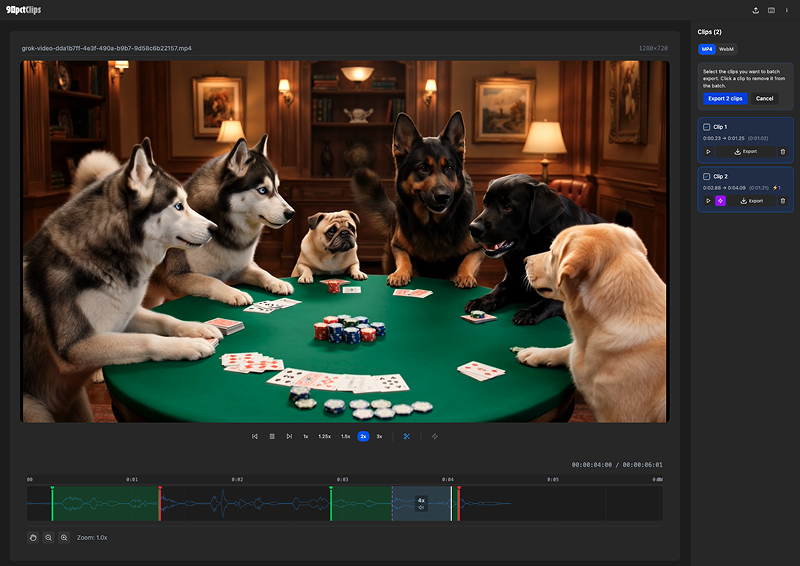Click the Zoom: 1.0x label

coord(92,537)
